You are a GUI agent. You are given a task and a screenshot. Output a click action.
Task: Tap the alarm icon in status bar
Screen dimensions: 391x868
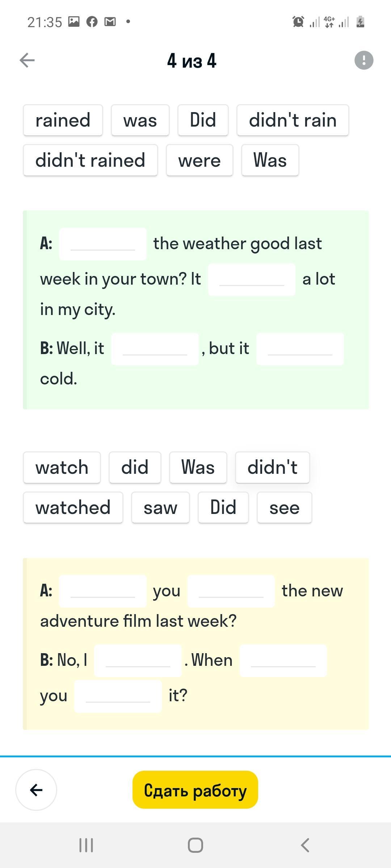(298, 22)
